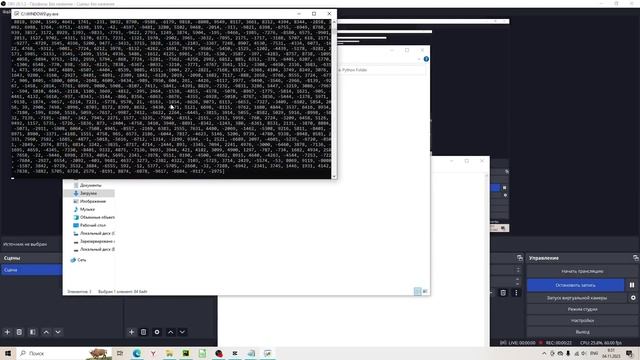Open File Explorer from the taskbar

point(169,353)
